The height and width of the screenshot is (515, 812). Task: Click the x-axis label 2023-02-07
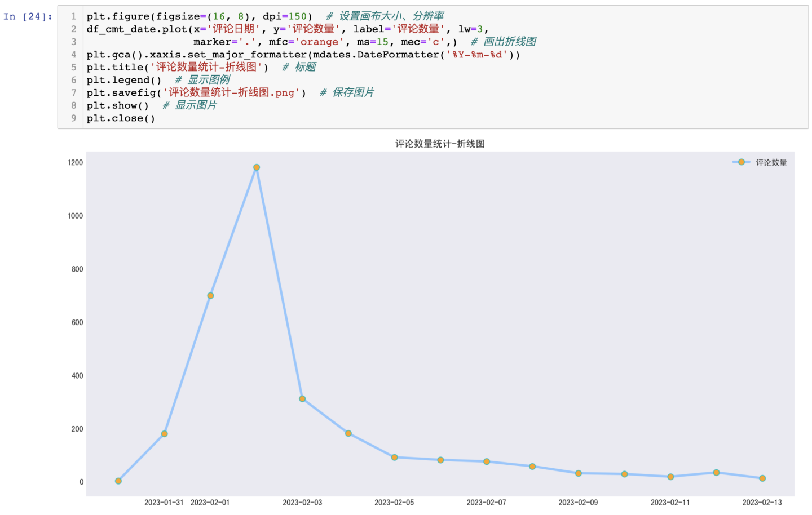pos(487,503)
